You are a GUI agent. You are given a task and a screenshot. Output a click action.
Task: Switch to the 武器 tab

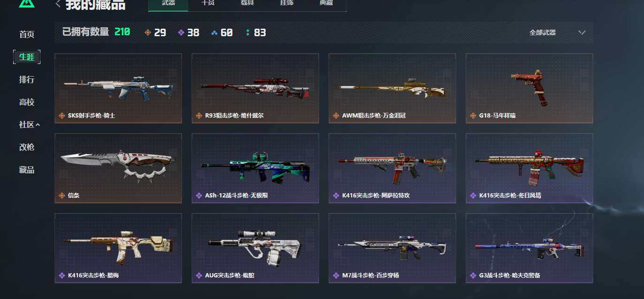[x=169, y=3]
